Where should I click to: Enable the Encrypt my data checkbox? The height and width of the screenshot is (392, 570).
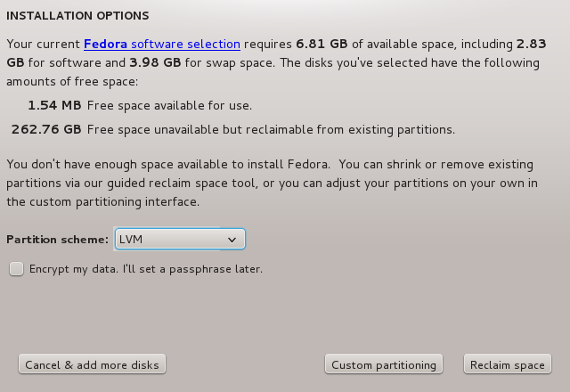[x=16, y=268]
